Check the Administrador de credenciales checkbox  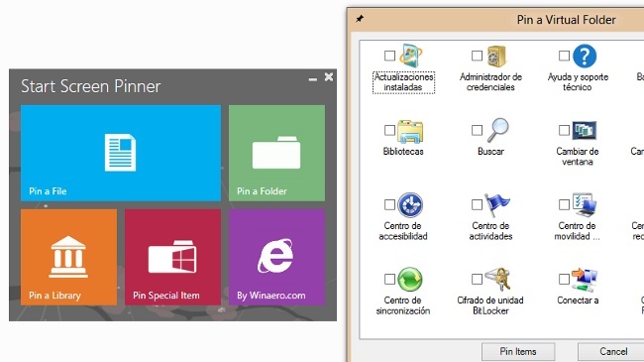pos(477,56)
